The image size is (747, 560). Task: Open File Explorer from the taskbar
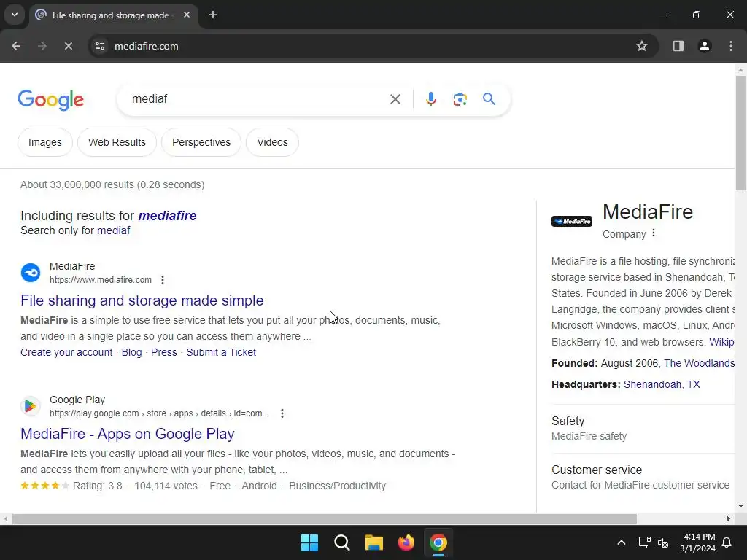click(x=374, y=542)
